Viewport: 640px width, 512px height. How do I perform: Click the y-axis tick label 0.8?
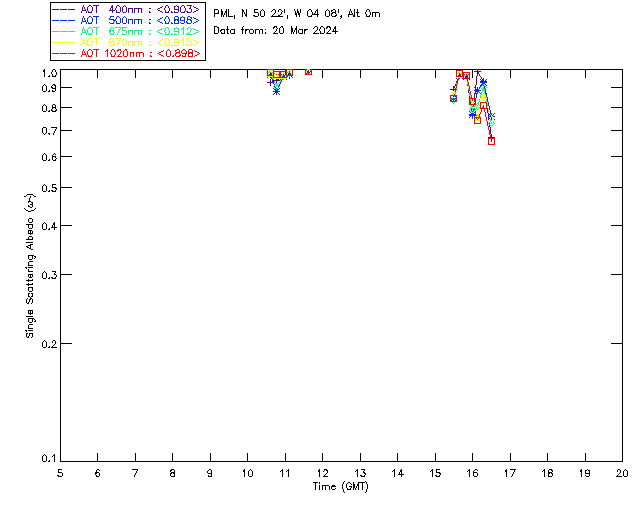tap(49, 108)
